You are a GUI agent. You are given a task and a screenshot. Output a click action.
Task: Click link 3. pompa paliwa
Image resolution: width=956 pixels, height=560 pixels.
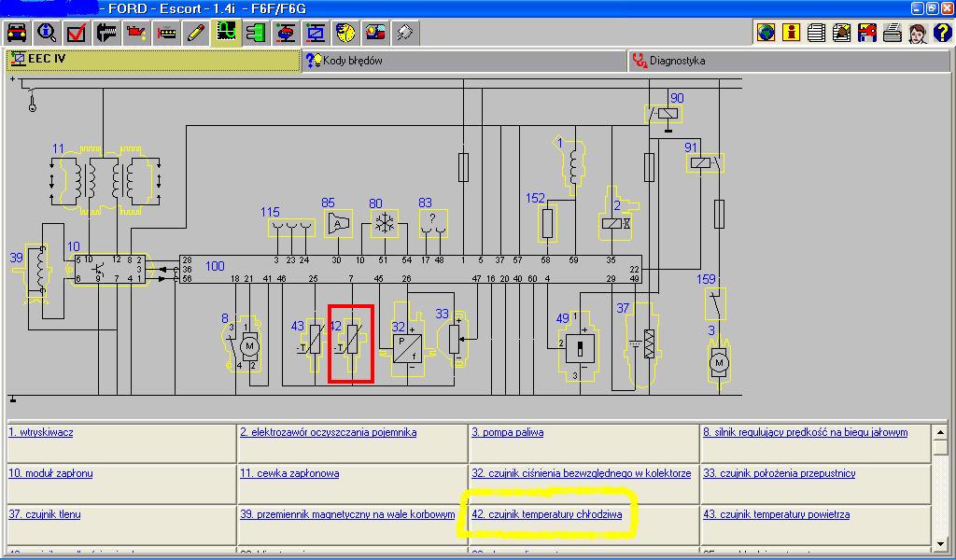[x=507, y=432]
